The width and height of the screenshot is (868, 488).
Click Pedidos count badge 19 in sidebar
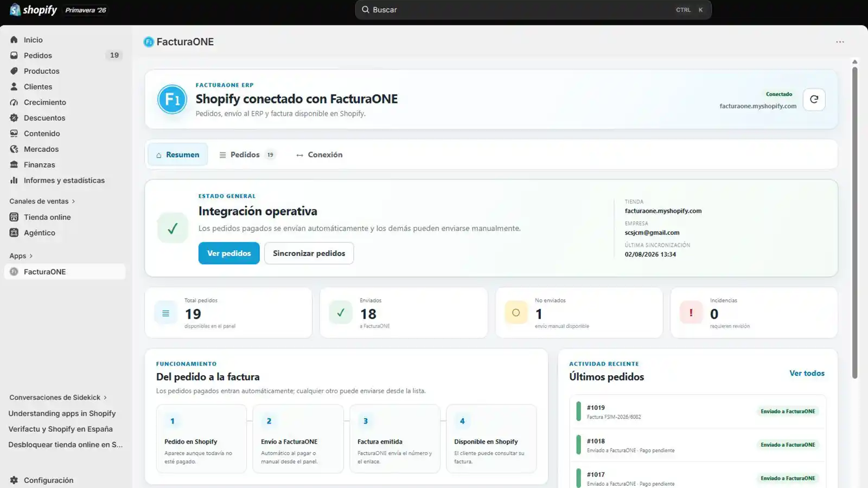pyautogui.click(x=114, y=55)
